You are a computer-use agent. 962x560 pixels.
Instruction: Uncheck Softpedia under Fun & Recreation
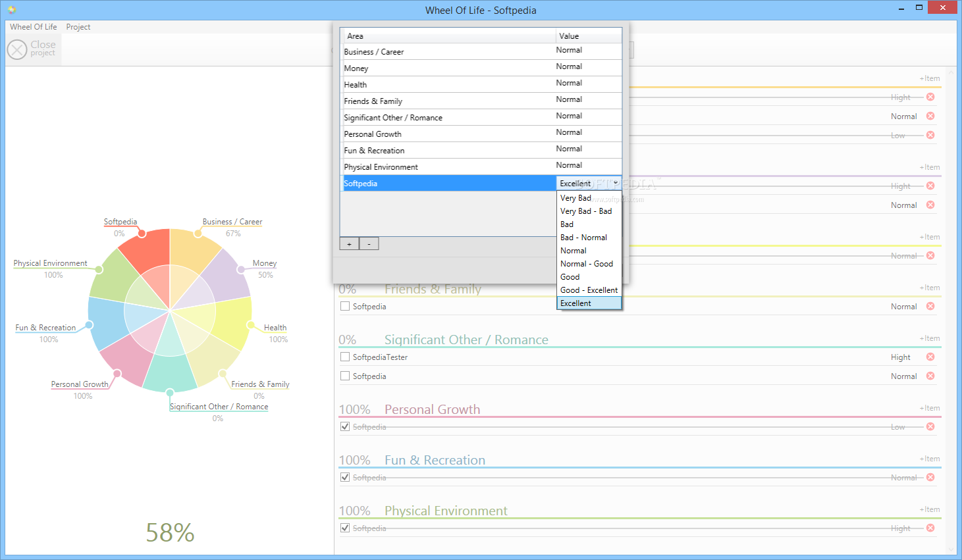[345, 477]
